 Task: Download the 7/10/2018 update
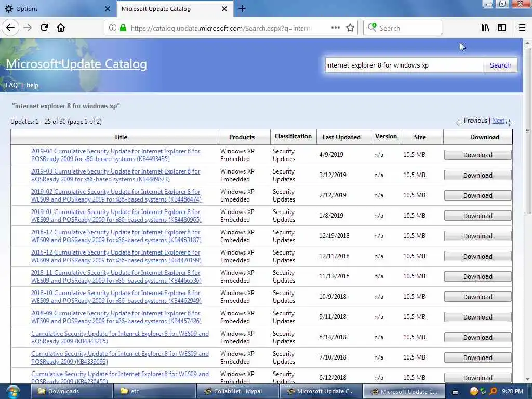click(478, 358)
